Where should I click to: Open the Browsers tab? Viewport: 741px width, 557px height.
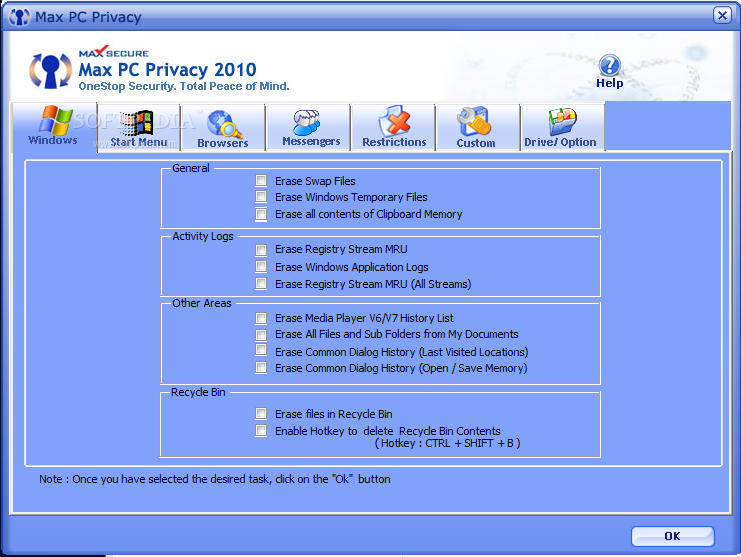pos(223,128)
